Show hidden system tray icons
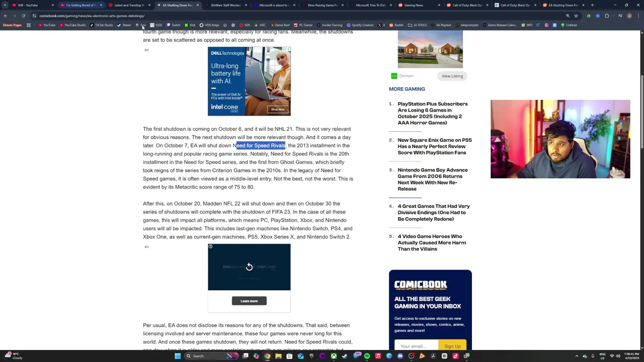 click(x=577, y=356)
